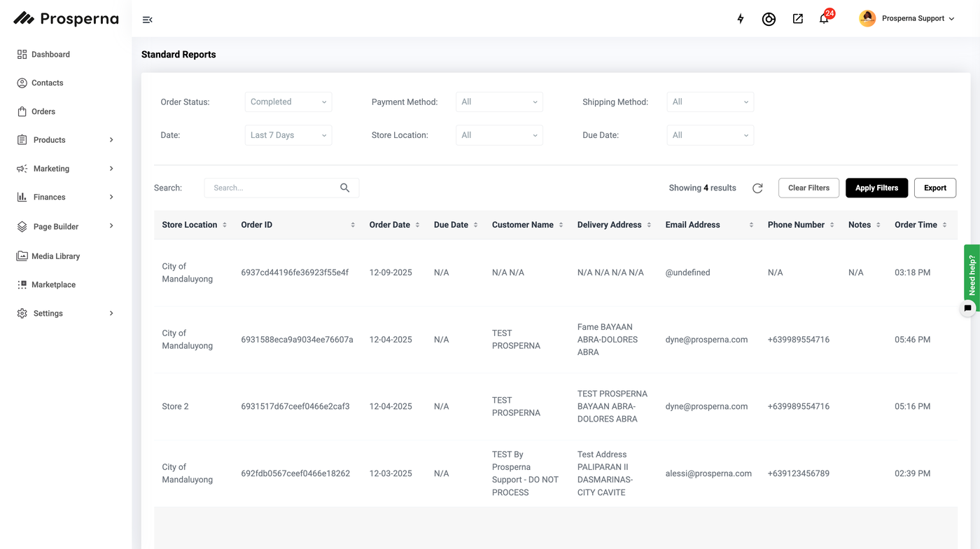980x549 pixels.
Task: Click the circular target icon in header
Action: (x=769, y=19)
